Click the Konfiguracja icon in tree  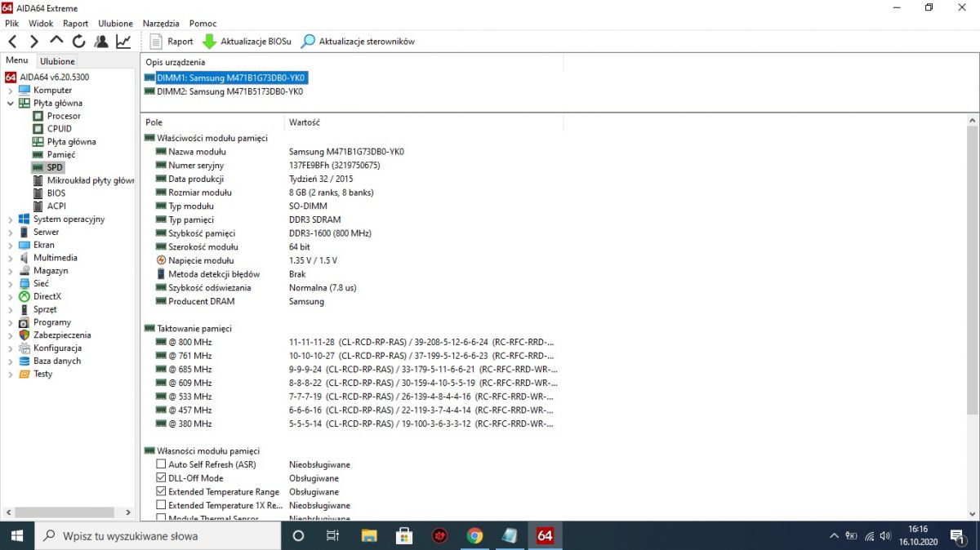click(x=24, y=348)
